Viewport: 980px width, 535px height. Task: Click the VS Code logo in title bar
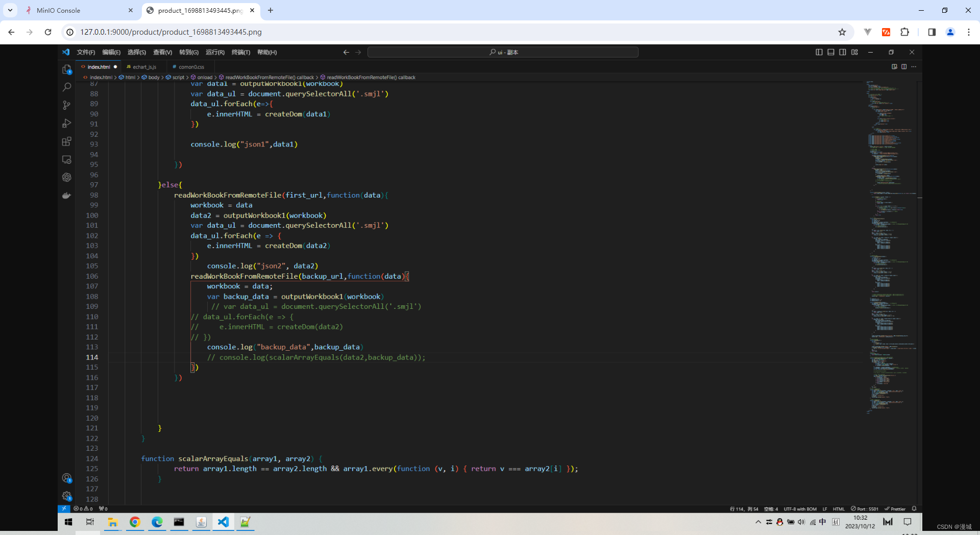pos(66,52)
